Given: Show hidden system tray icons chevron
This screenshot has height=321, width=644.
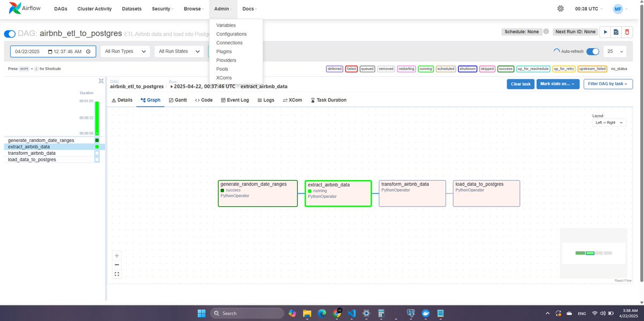Looking at the screenshot, I should coord(547,313).
